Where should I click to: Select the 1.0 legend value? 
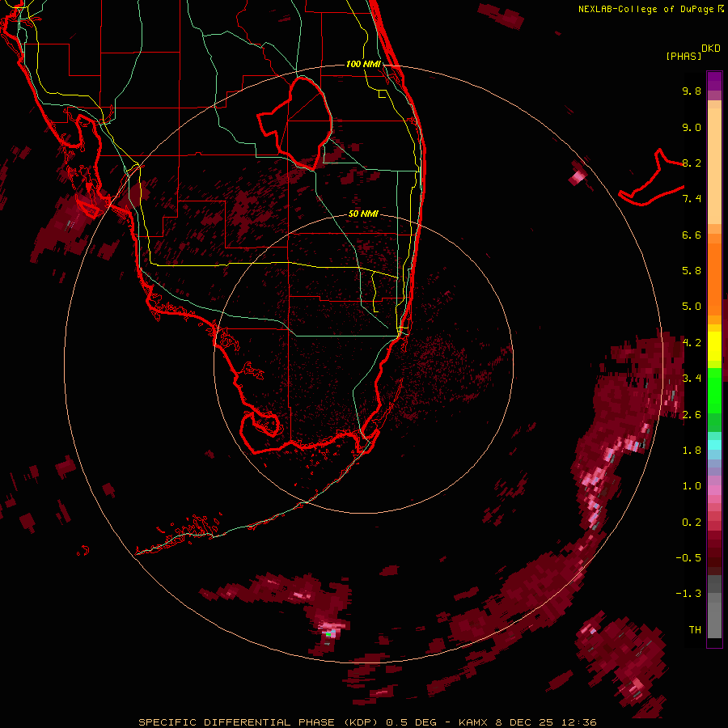[692, 486]
